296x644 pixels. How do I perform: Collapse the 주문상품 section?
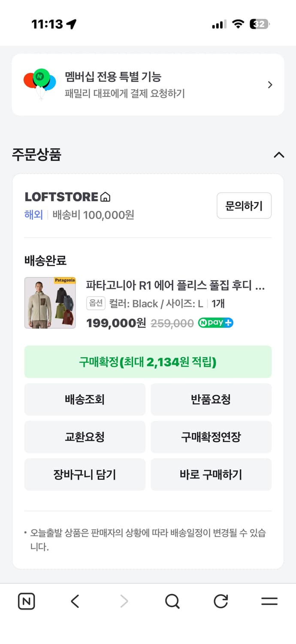279,155
